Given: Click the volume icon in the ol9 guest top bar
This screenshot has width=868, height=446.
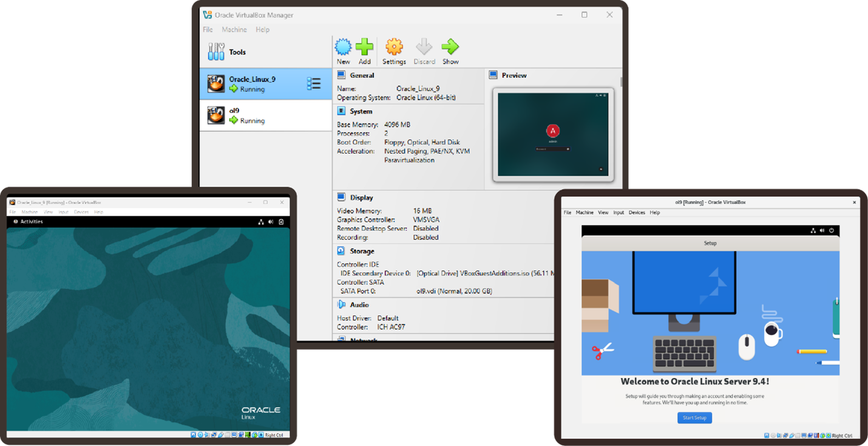Looking at the screenshot, I should 822,230.
